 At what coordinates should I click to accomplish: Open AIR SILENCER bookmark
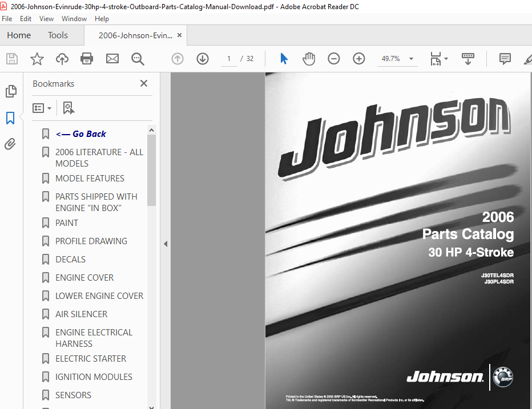[x=82, y=314]
